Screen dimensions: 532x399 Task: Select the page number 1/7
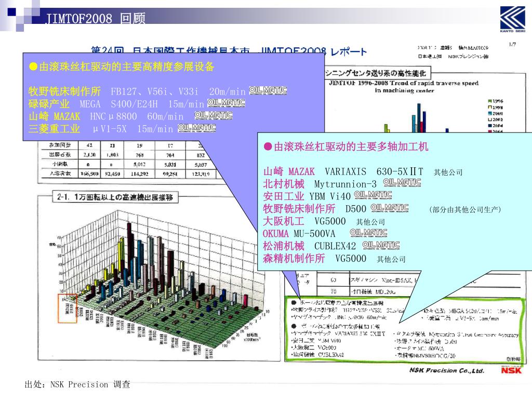(x=512, y=44)
